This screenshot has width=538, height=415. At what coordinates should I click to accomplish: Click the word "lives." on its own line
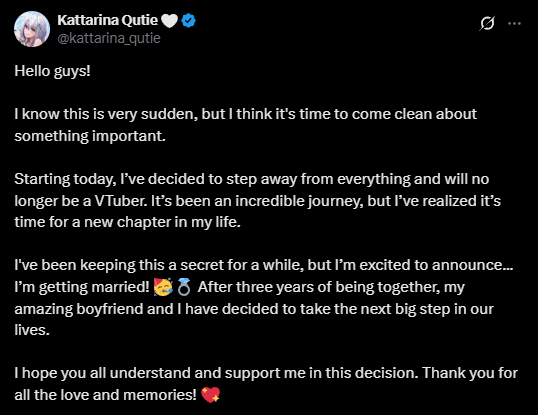(x=32, y=330)
